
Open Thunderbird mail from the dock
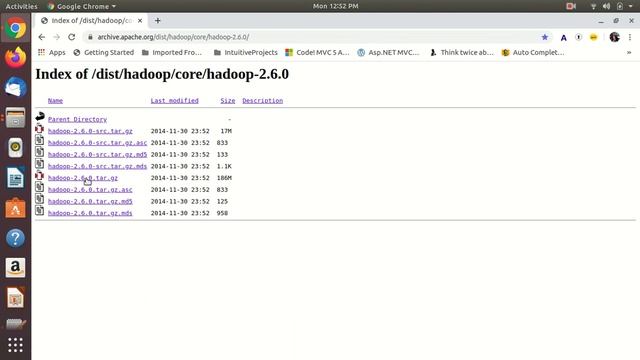pyautogui.click(x=16, y=87)
